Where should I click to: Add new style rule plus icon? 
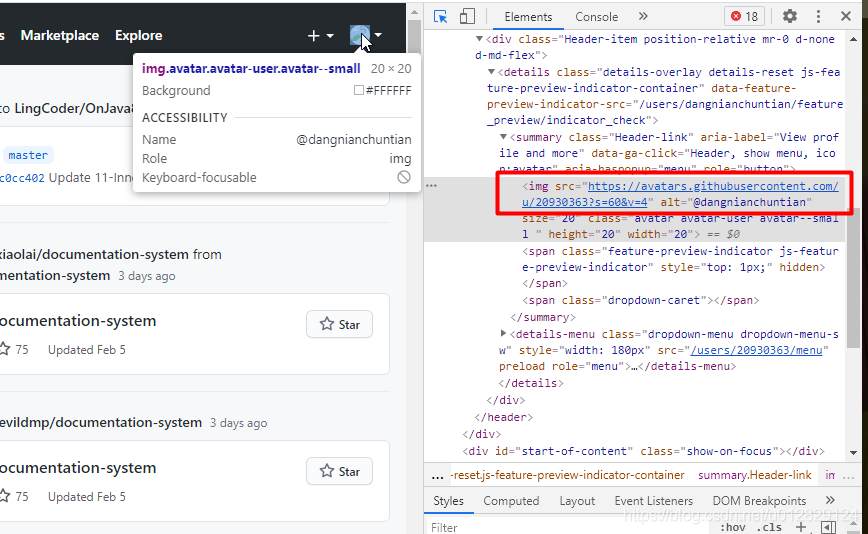tap(801, 527)
